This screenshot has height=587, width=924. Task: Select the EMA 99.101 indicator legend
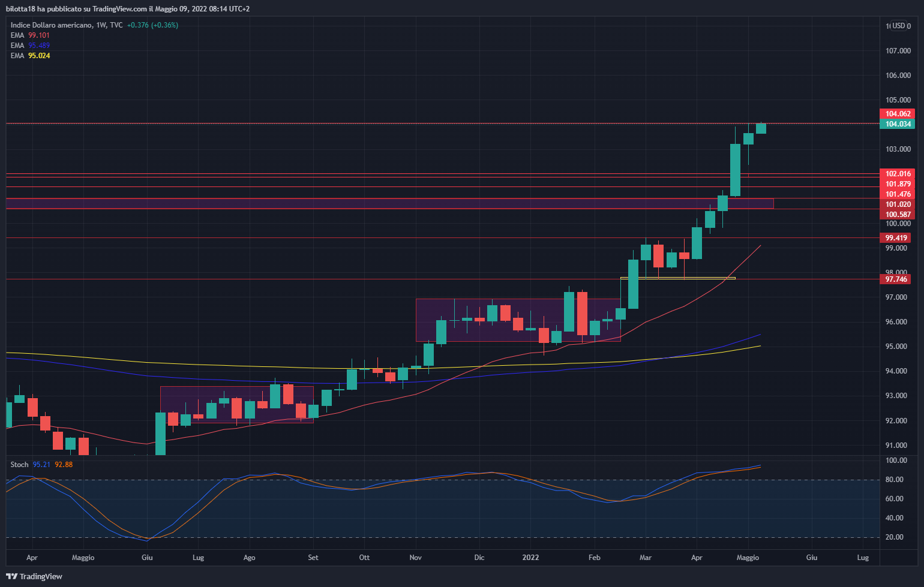[30, 35]
